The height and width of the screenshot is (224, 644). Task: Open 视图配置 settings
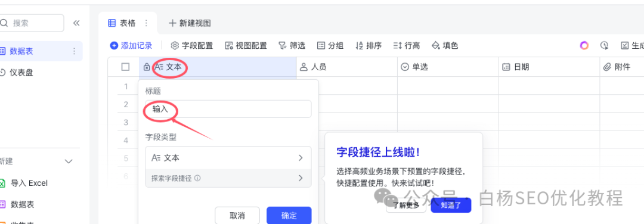coord(246,45)
